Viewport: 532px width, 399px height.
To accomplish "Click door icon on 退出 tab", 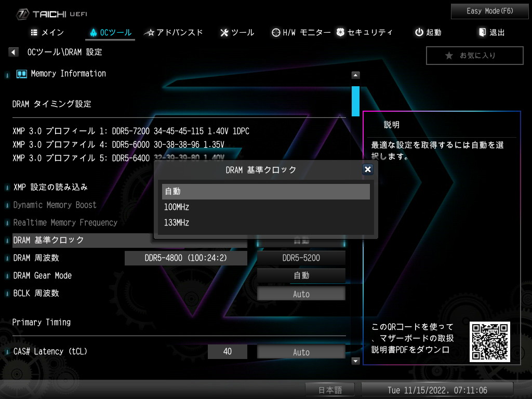I will (x=482, y=32).
